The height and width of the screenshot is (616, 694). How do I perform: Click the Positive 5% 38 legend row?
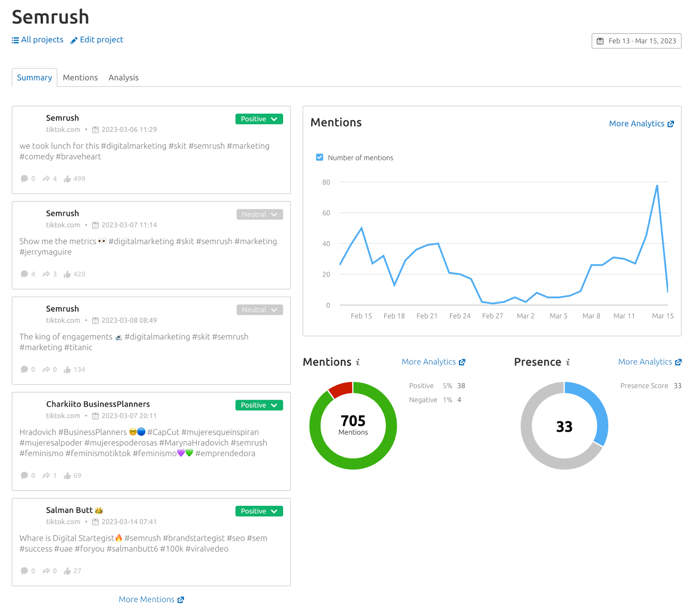coord(437,386)
